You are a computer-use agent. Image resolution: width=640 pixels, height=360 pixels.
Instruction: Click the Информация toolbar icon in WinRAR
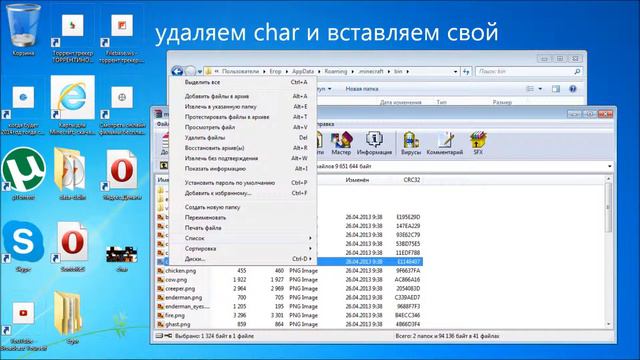point(374,143)
